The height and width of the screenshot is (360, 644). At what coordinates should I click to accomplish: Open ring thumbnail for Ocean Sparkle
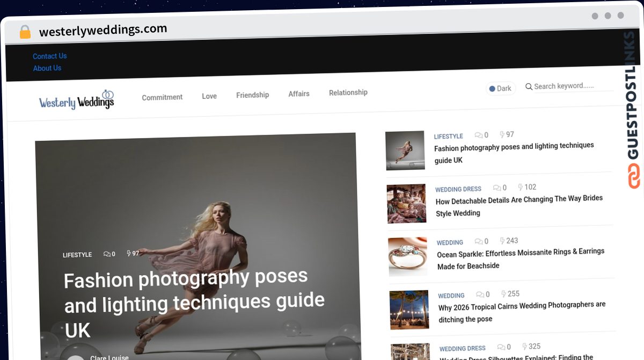tap(408, 256)
